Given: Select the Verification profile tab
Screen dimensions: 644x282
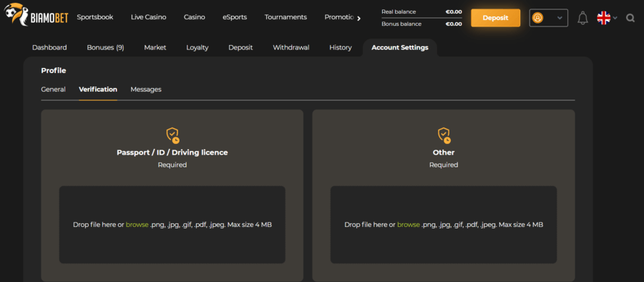Looking at the screenshot, I should click(x=98, y=89).
